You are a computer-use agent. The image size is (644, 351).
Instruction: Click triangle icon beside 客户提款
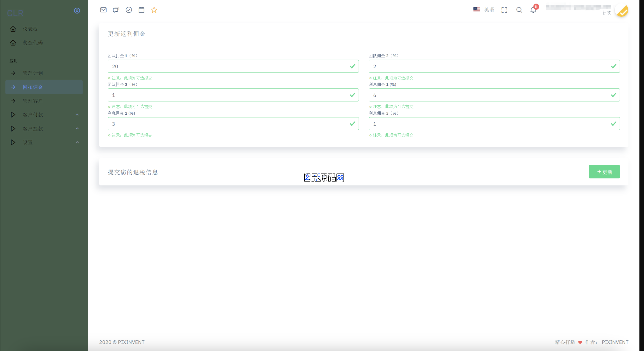(13, 129)
